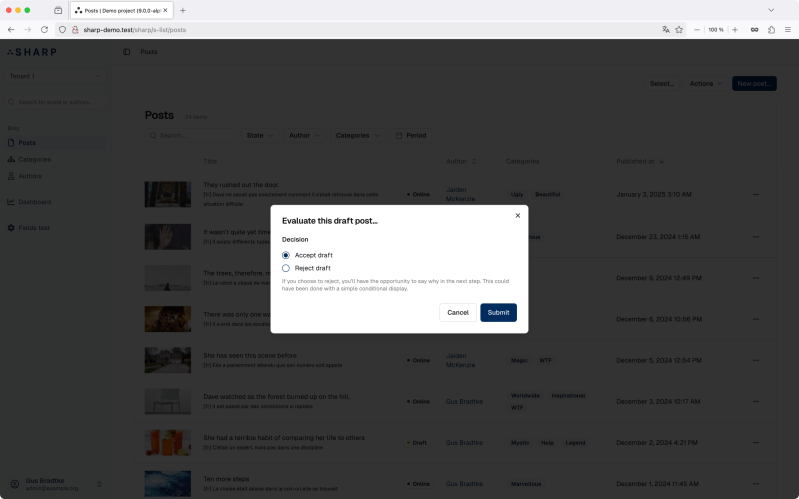This screenshot has width=799, height=499.
Task: Open the browser extensions icon
Action: point(771,30)
